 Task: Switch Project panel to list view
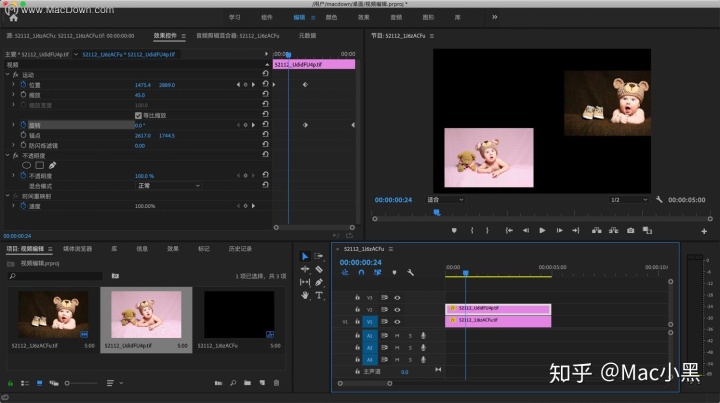[25, 383]
